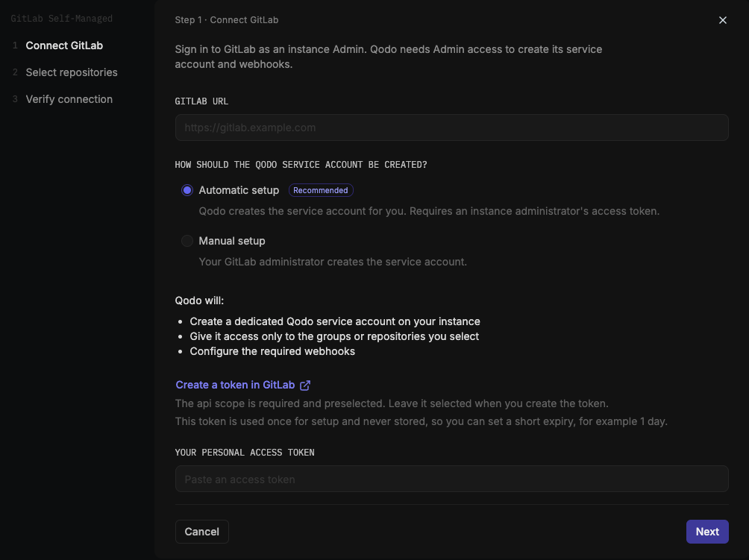The width and height of the screenshot is (749, 560).
Task: Go to the Connect GitLab step
Action: point(64,45)
